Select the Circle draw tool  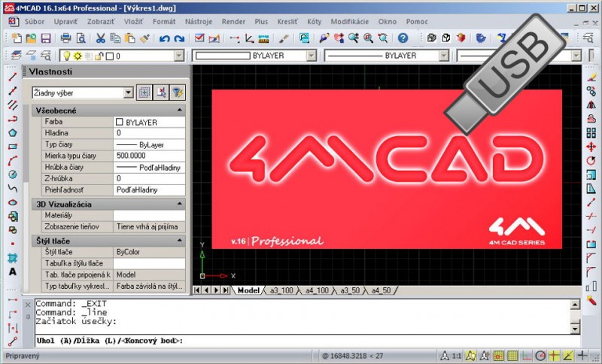13,174
